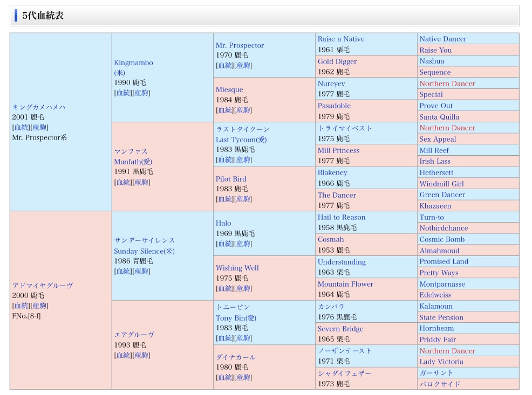Select the Mill Reef link
Viewport: 532px width, 395px height.
tap(434, 150)
